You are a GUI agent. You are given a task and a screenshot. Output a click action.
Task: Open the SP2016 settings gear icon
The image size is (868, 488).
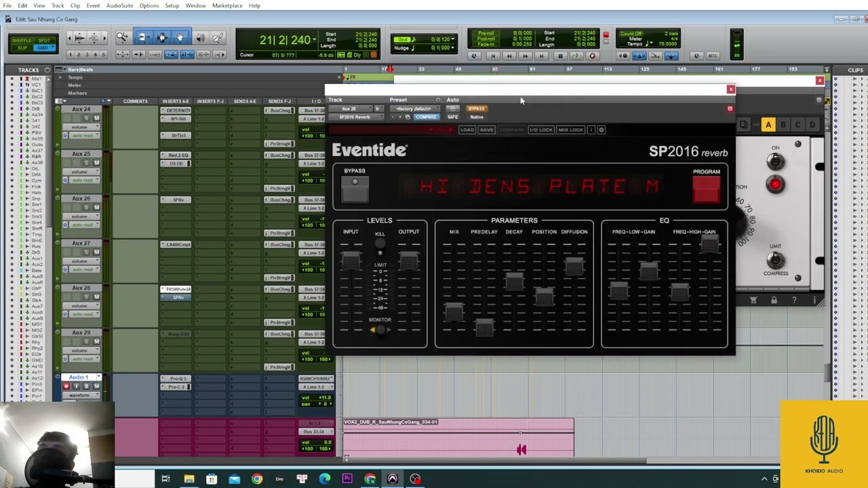click(x=601, y=129)
